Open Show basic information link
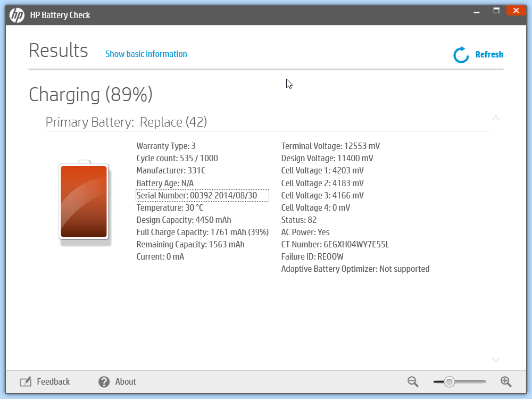 pyautogui.click(x=146, y=54)
